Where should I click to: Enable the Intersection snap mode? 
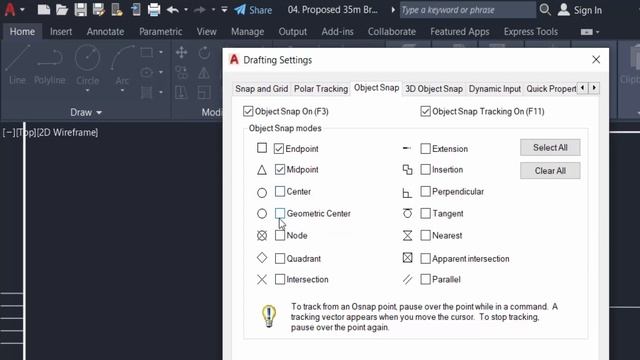(x=280, y=279)
